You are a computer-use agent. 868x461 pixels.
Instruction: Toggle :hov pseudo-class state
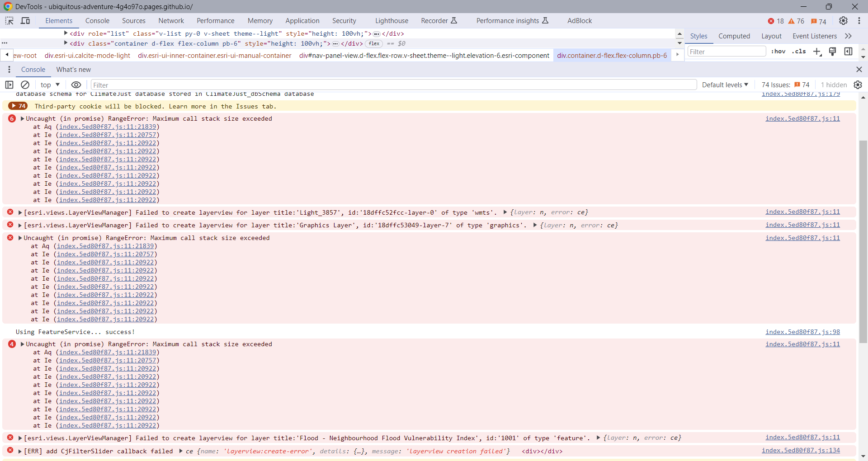[x=778, y=52]
